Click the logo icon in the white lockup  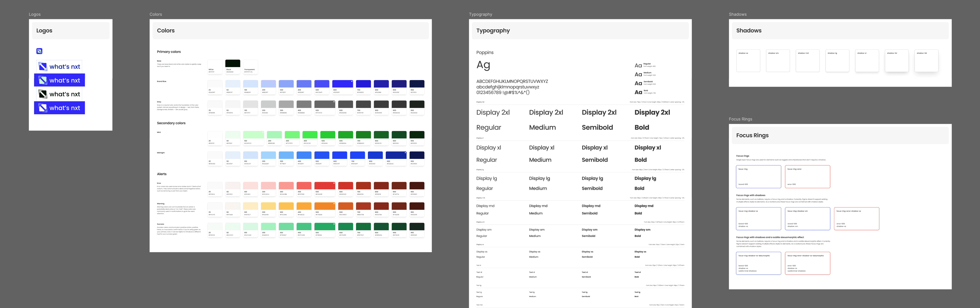pyautogui.click(x=43, y=66)
